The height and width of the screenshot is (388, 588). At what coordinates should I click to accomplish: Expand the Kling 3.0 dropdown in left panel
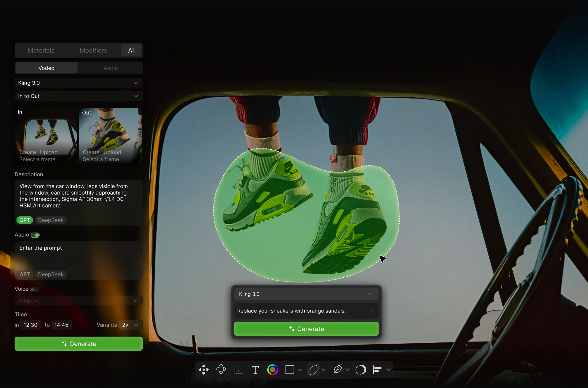[x=78, y=83]
